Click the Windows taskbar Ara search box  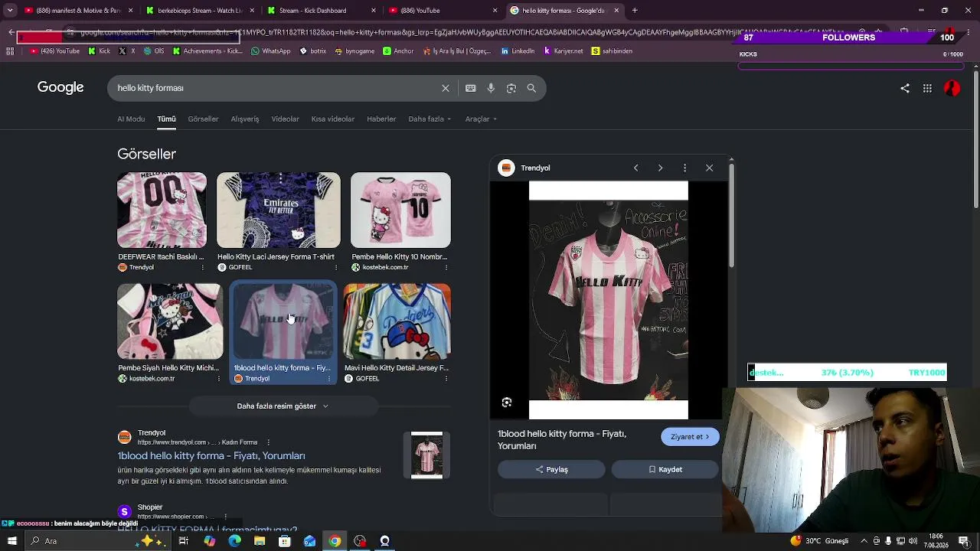(x=98, y=541)
